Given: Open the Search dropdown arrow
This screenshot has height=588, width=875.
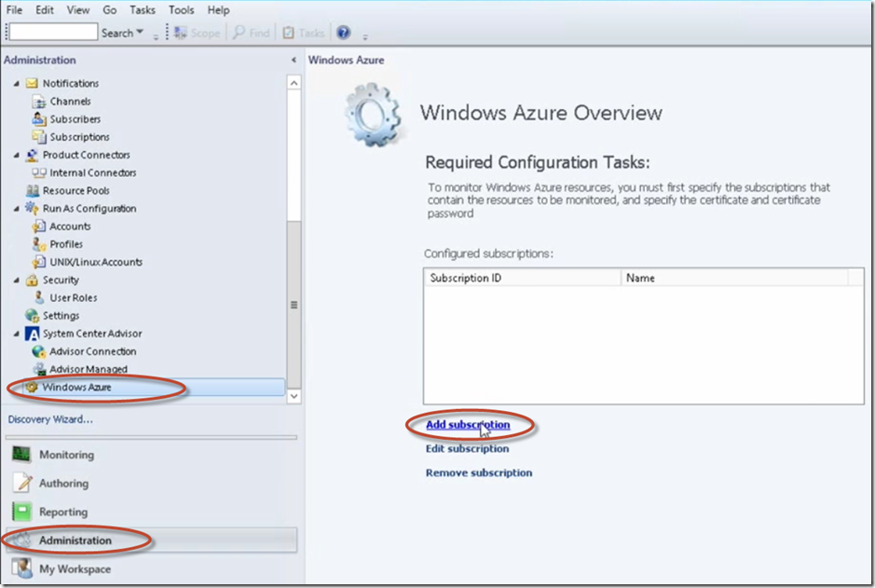Looking at the screenshot, I should tap(140, 33).
